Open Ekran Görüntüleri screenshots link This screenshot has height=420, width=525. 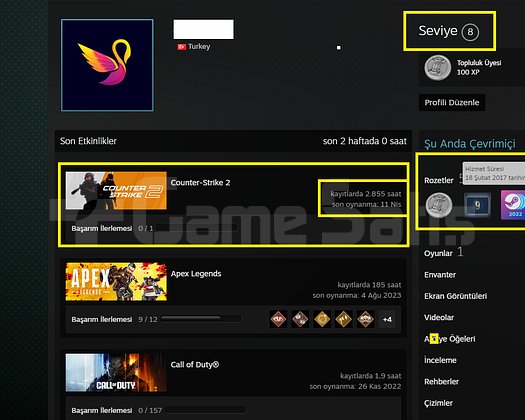(x=455, y=296)
